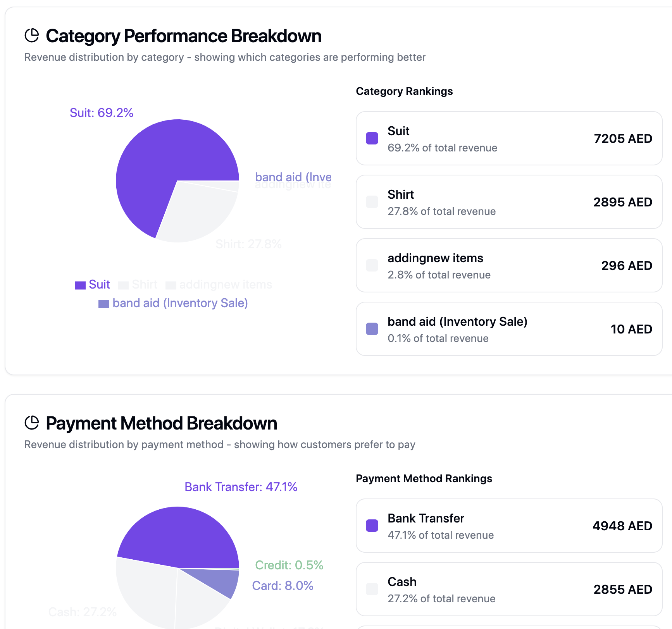Click the band aid (Inventory Sale) legend square
The height and width of the screenshot is (629, 672).
pyautogui.click(x=104, y=304)
